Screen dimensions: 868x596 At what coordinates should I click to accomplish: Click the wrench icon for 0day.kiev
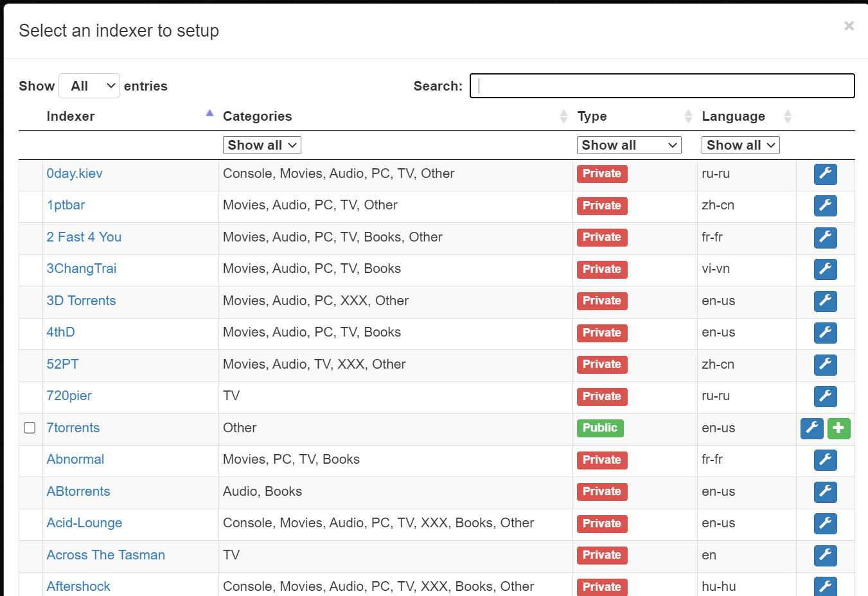coord(825,174)
